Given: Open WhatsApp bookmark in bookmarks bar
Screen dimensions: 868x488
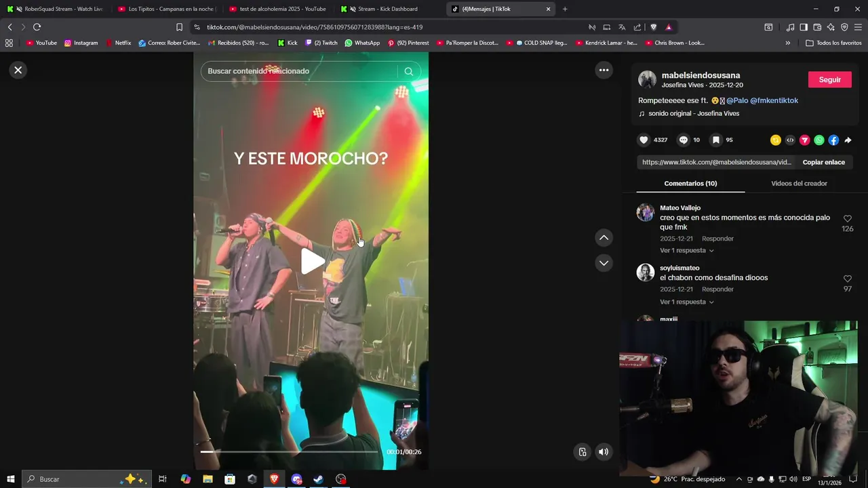Looking at the screenshot, I should click(x=362, y=43).
